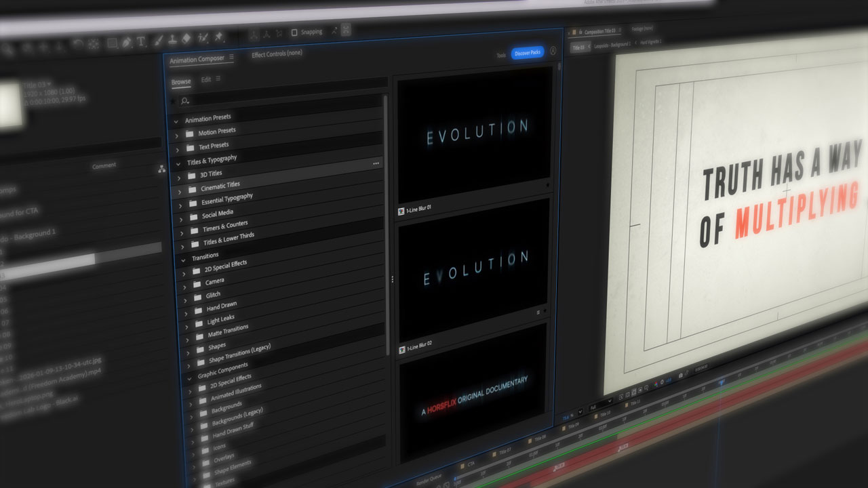Select the Horsflix Original Documentary thumbnail

[473, 394]
